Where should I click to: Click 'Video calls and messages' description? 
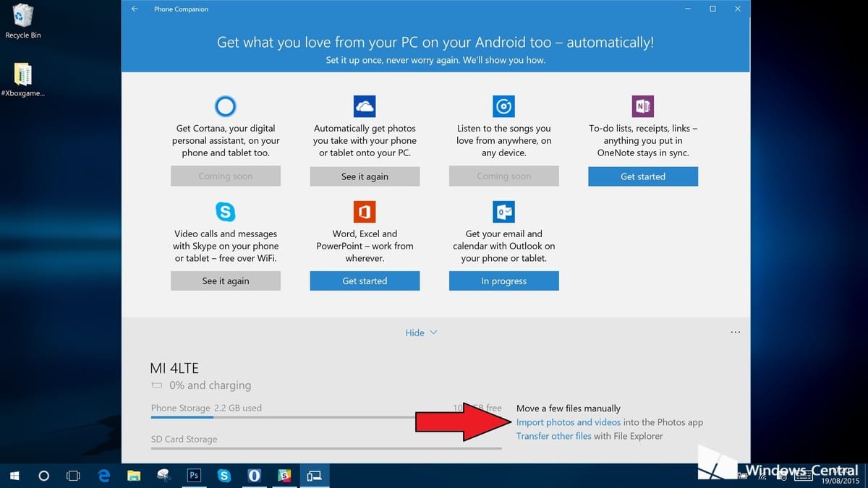pyautogui.click(x=226, y=246)
